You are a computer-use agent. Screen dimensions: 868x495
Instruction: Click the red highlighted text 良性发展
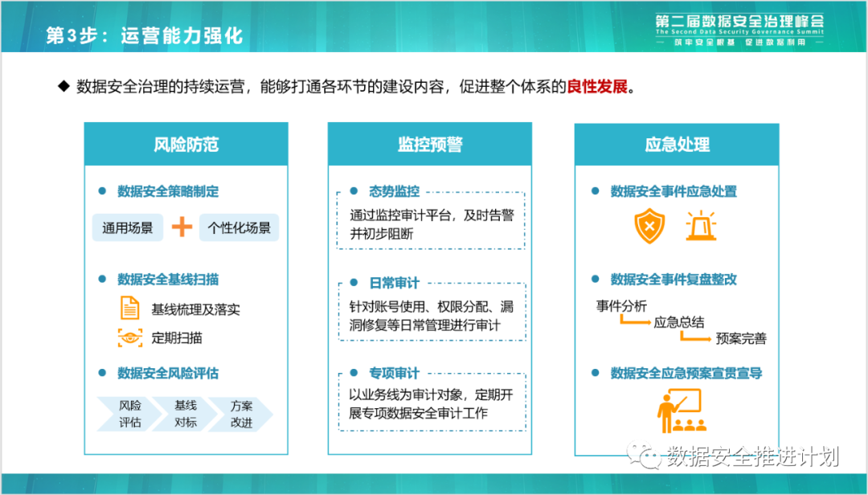tap(596, 87)
